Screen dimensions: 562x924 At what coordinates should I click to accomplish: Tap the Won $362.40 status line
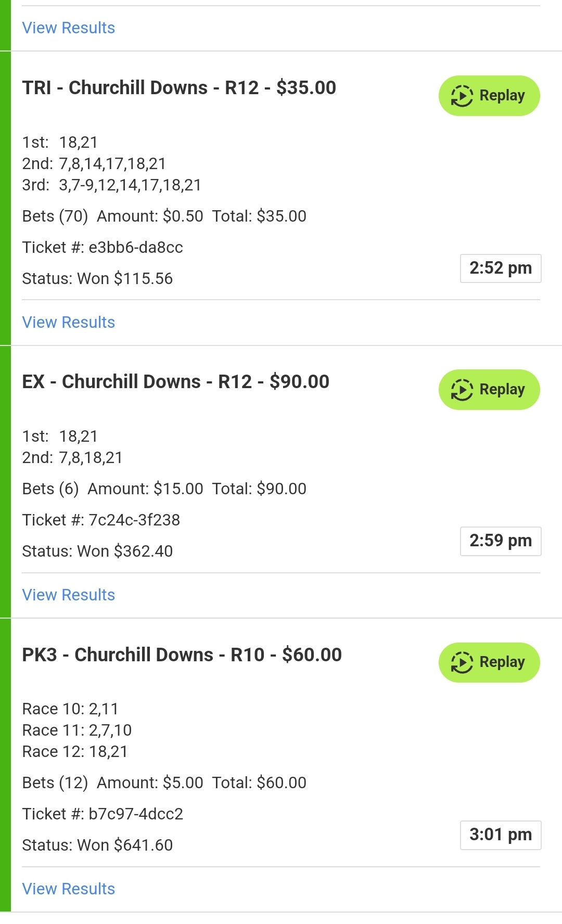coord(97,551)
